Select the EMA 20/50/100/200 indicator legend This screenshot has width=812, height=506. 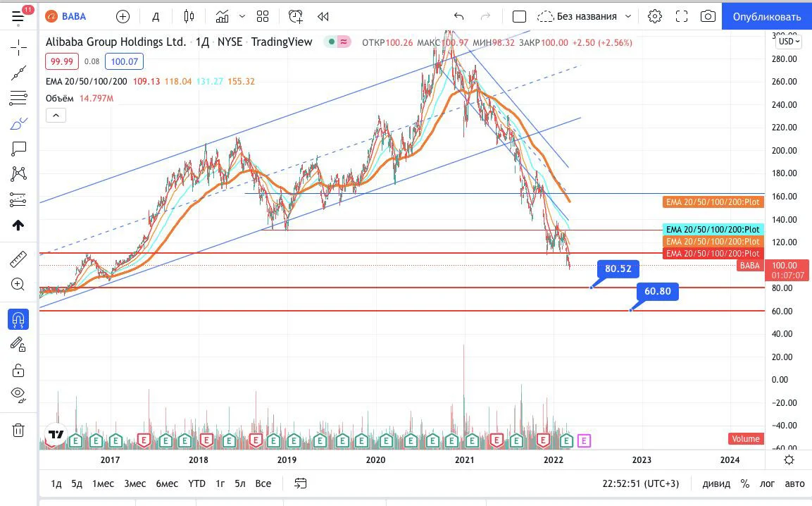tap(86, 81)
